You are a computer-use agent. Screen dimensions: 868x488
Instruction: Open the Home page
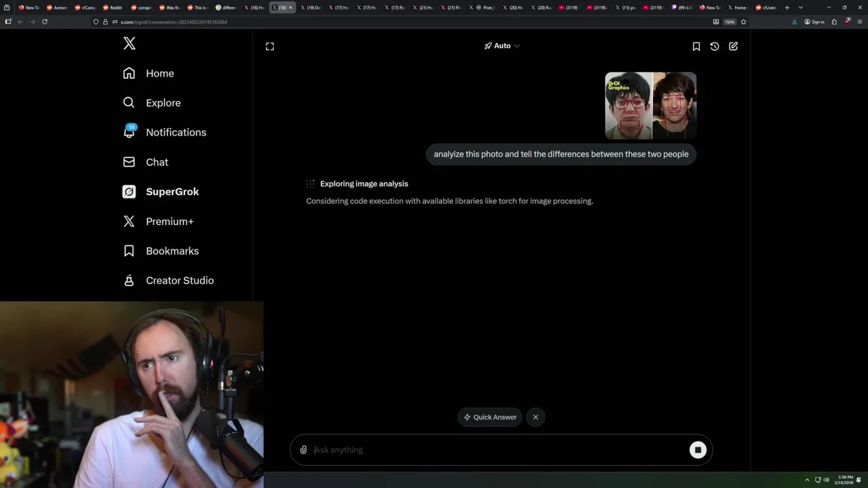[x=149, y=73]
